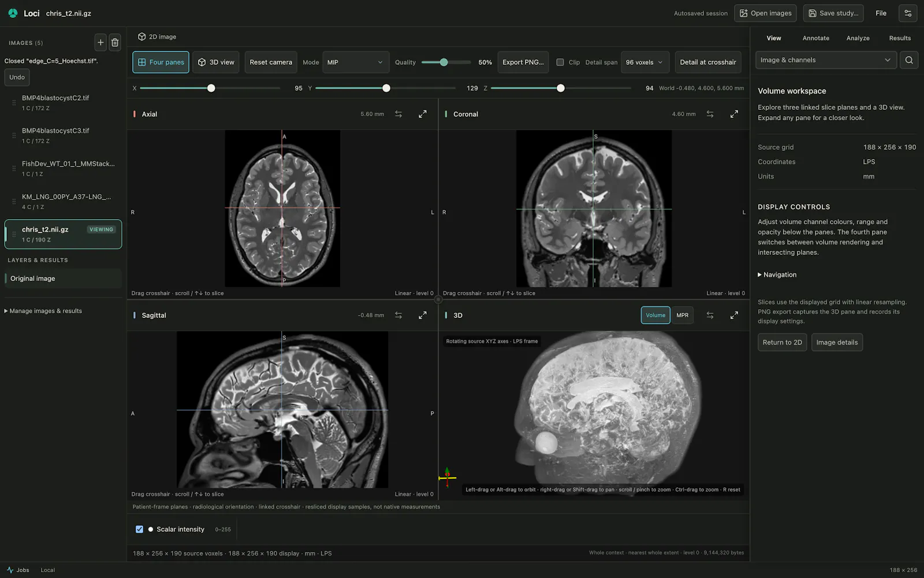Open the View tab
Image resolution: width=924 pixels, height=578 pixels.
[774, 38]
